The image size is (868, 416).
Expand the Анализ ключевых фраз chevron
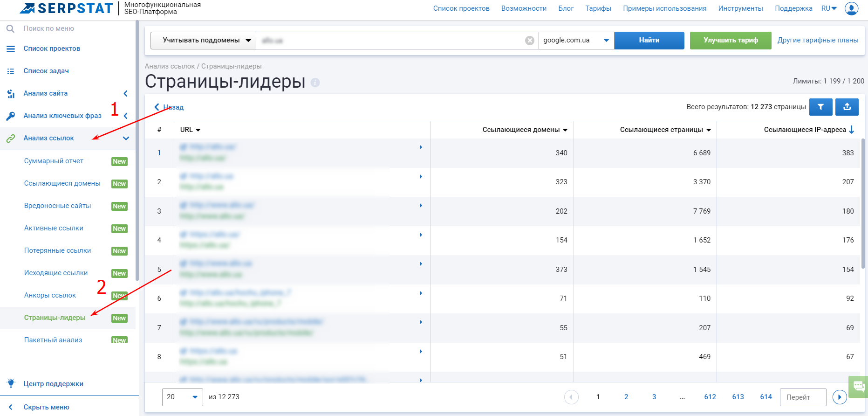click(125, 116)
